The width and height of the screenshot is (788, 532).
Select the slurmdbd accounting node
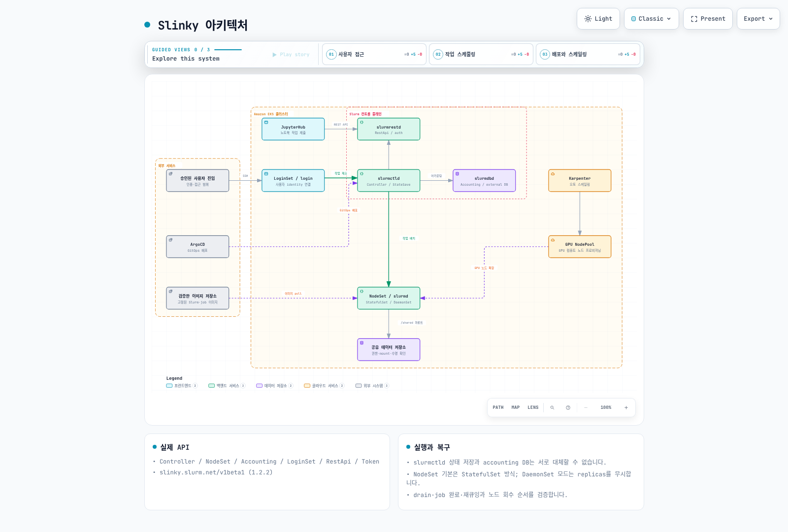click(484, 180)
